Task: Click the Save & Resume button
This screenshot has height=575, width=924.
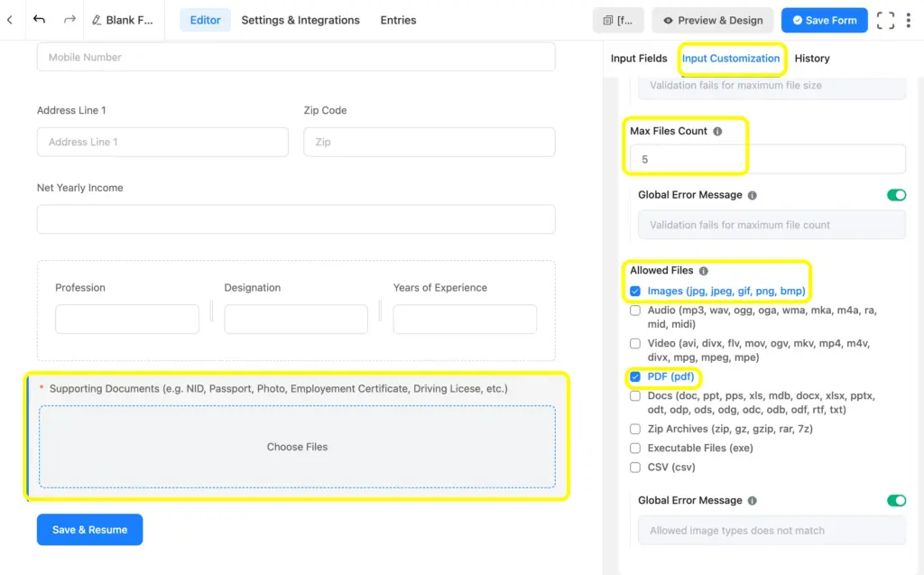Action: pos(89,530)
